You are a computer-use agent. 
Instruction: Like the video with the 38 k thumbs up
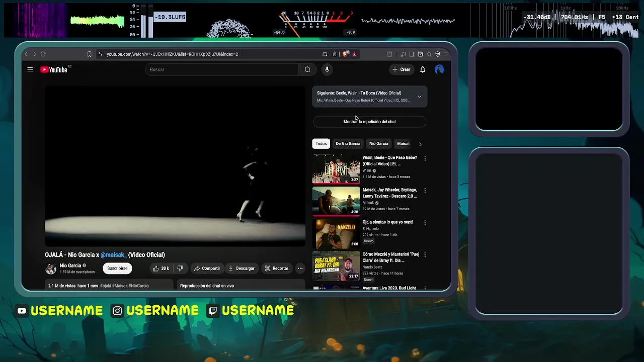point(161,268)
